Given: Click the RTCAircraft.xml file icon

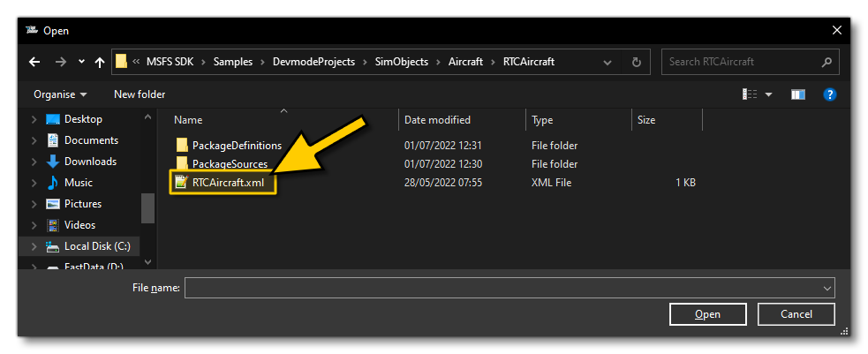Looking at the screenshot, I should [181, 182].
